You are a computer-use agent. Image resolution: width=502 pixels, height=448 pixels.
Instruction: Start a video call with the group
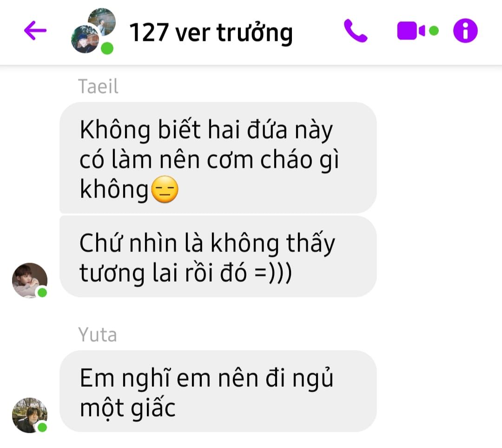[x=411, y=31]
